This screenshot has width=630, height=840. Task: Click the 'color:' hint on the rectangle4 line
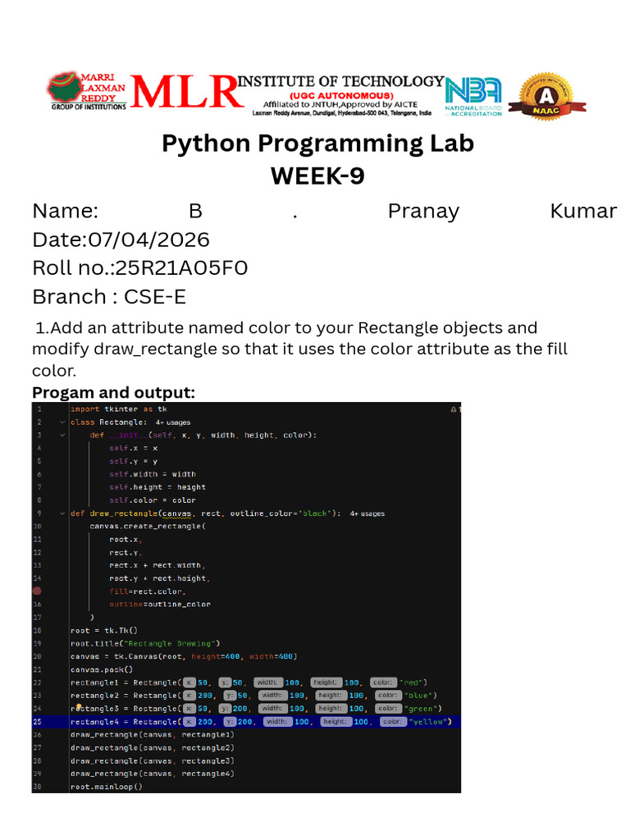(x=393, y=722)
